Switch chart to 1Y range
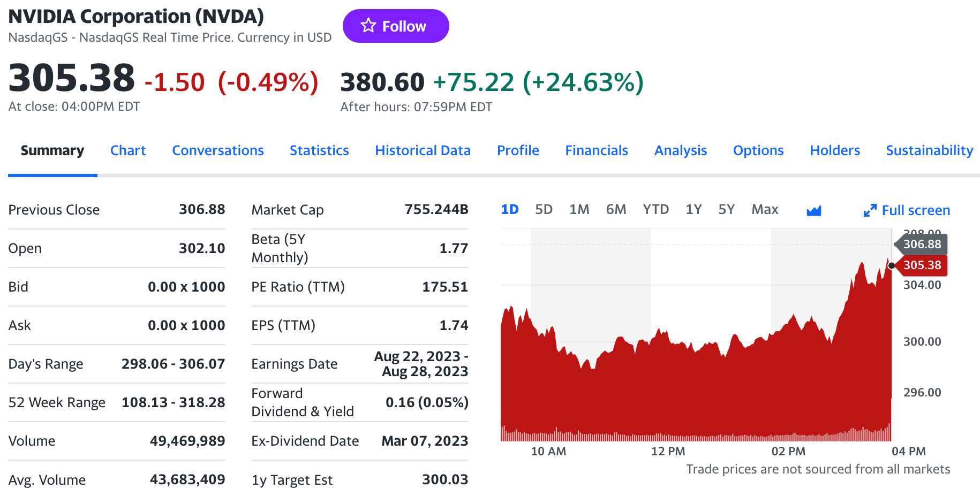This screenshot has width=980, height=504. tap(693, 210)
